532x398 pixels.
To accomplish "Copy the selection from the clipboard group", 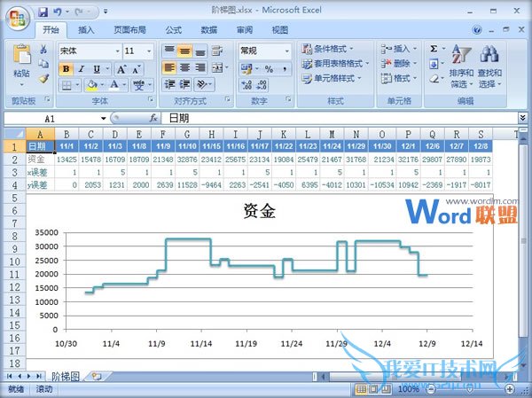I will click(x=43, y=64).
